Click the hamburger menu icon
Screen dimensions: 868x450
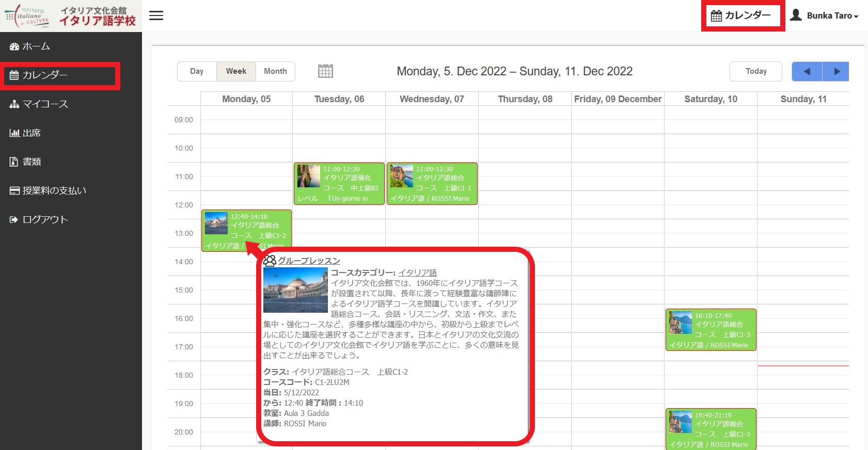click(x=156, y=15)
